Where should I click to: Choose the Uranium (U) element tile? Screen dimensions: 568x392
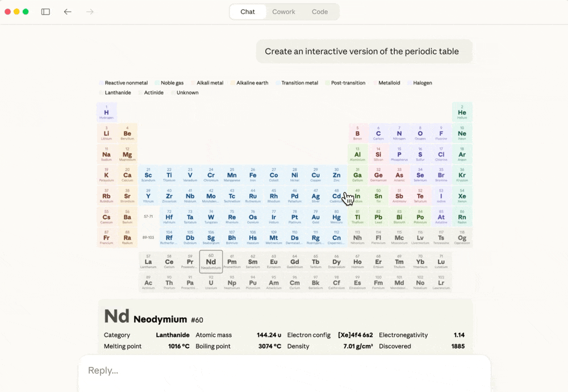[x=211, y=283]
